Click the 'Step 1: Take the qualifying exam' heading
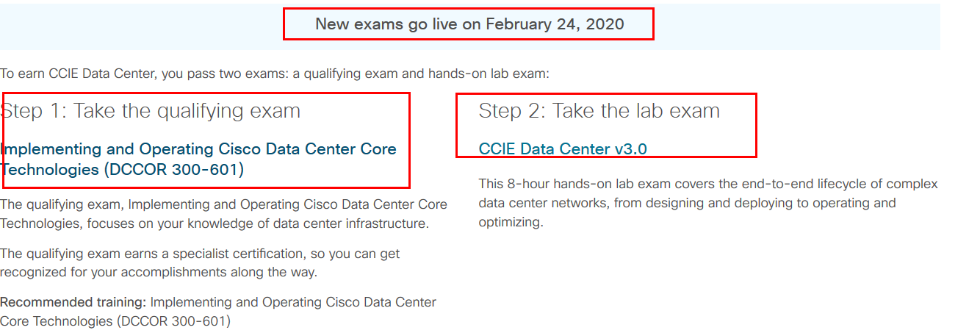 (151, 111)
